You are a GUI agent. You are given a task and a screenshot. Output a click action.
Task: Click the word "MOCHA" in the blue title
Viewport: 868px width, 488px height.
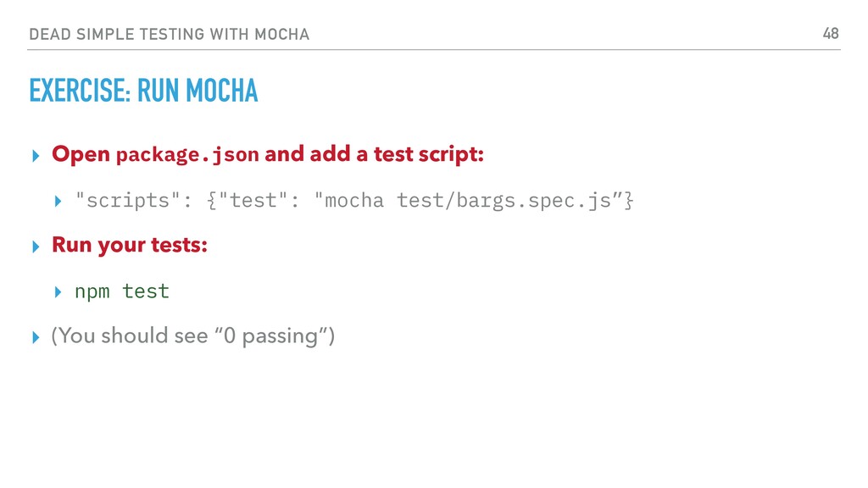pyautogui.click(x=222, y=91)
